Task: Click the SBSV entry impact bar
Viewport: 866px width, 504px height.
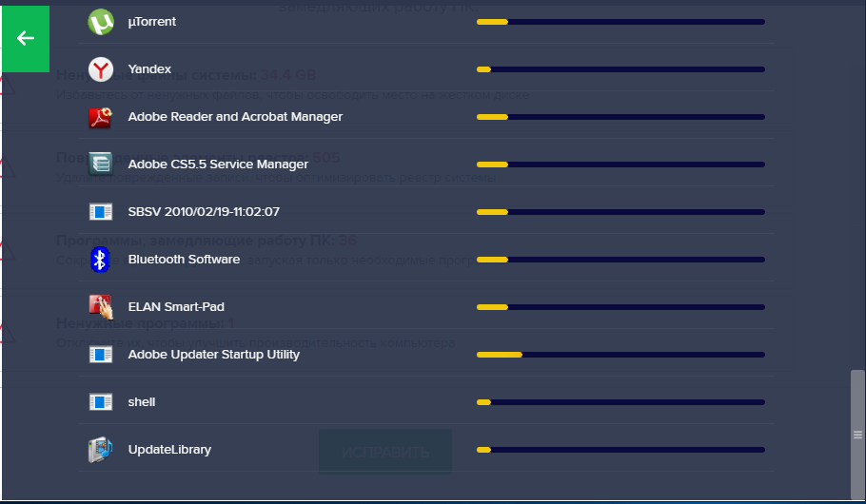Action: pos(620,212)
